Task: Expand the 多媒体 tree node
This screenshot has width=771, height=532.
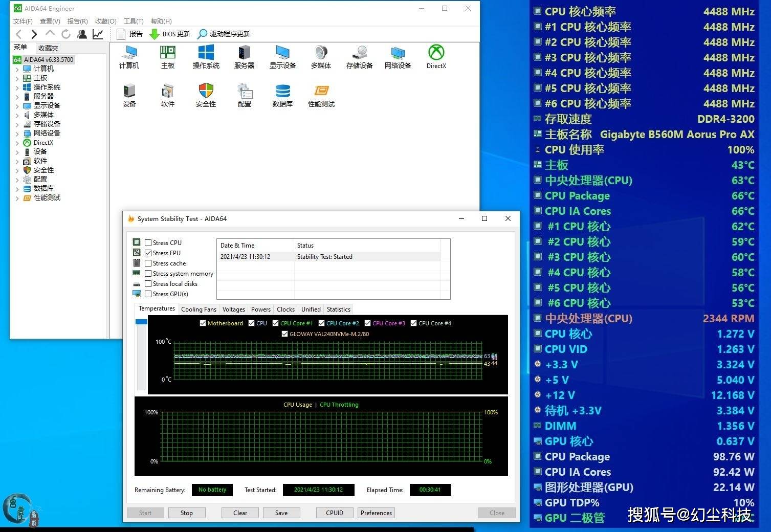Action: pyautogui.click(x=17, y=115)
